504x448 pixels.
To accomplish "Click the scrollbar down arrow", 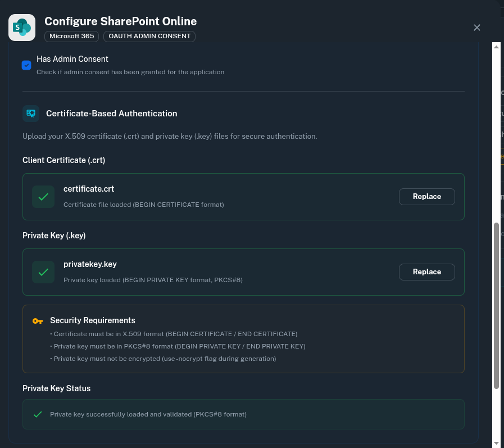I will pos(497,443).
